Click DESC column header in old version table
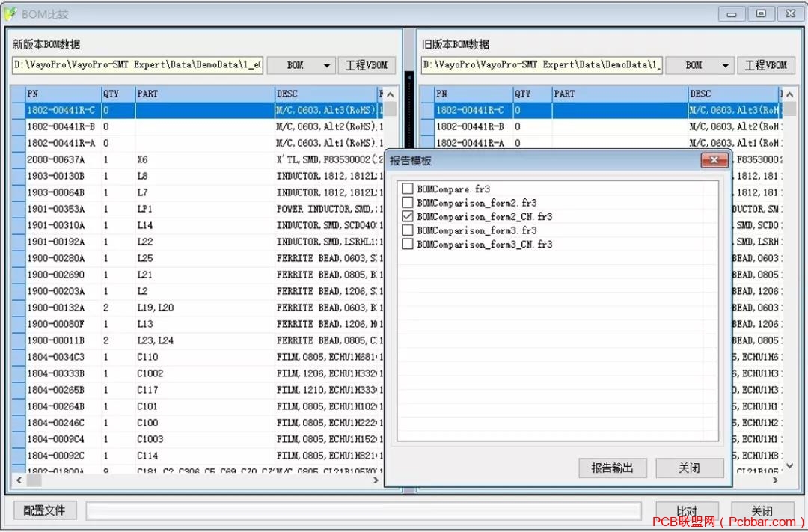This screenshot has height=532, width=808. (732, 94)
